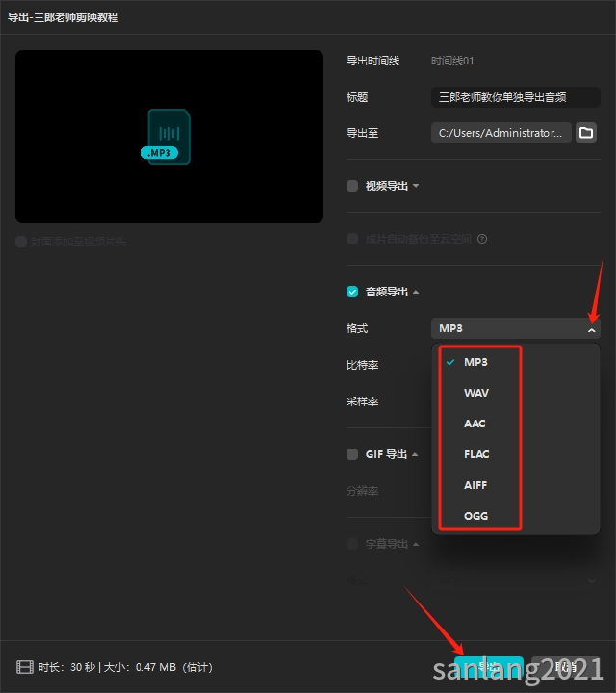The image size is (616, 693).
Task: Collapse the 音频导出 section arrow
Action: (416, 293)
